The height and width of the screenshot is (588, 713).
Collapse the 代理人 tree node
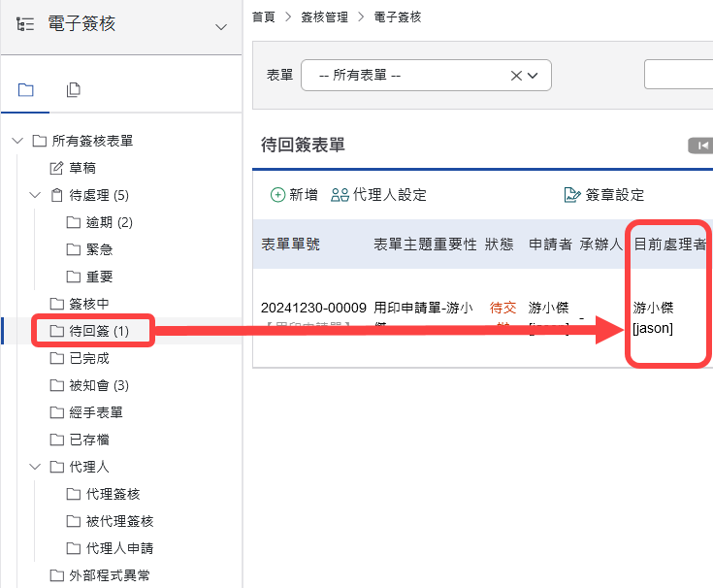click(x=35, y=467)
